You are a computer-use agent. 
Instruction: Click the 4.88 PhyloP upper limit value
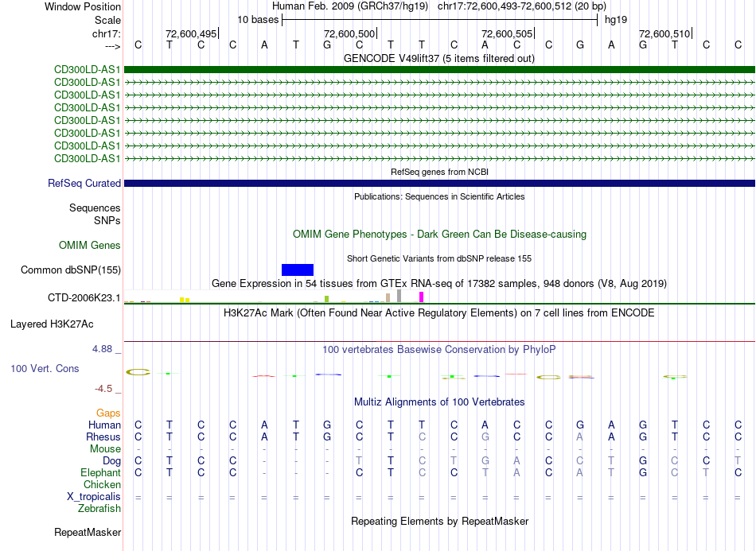pyautogui.click(x=102, y=349)
